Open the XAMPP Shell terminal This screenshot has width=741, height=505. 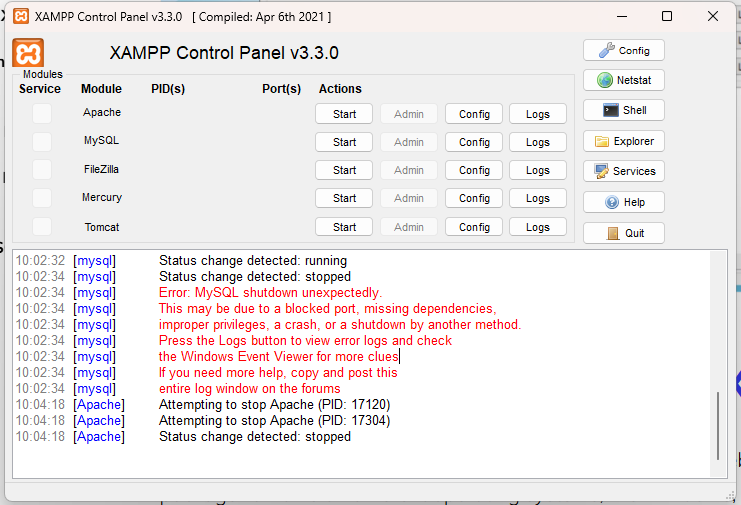coord(623,110)
